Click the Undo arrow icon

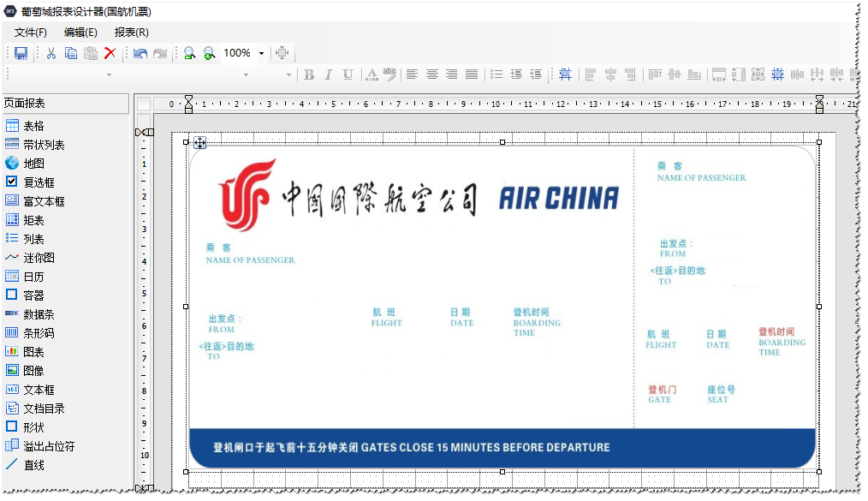140,53
